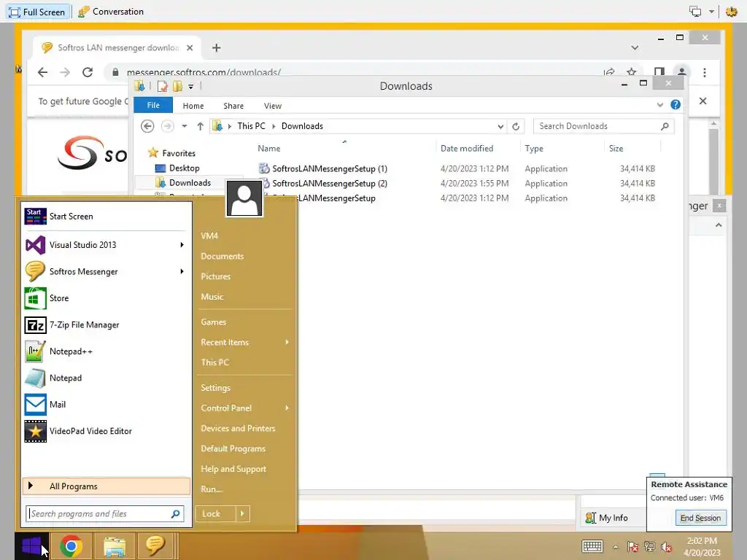This screenshot has width=747, height=560.
Task: Open the on-screen keyboard tray icon
Action: [592, 546]
